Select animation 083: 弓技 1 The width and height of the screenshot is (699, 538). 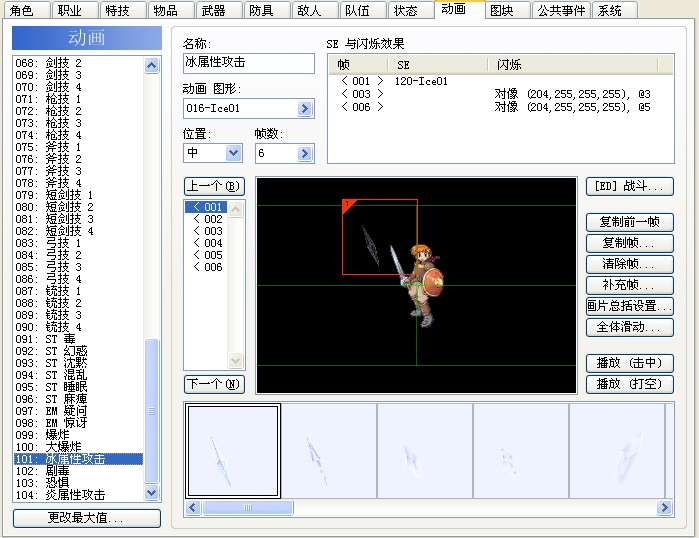tap(78, 243)
